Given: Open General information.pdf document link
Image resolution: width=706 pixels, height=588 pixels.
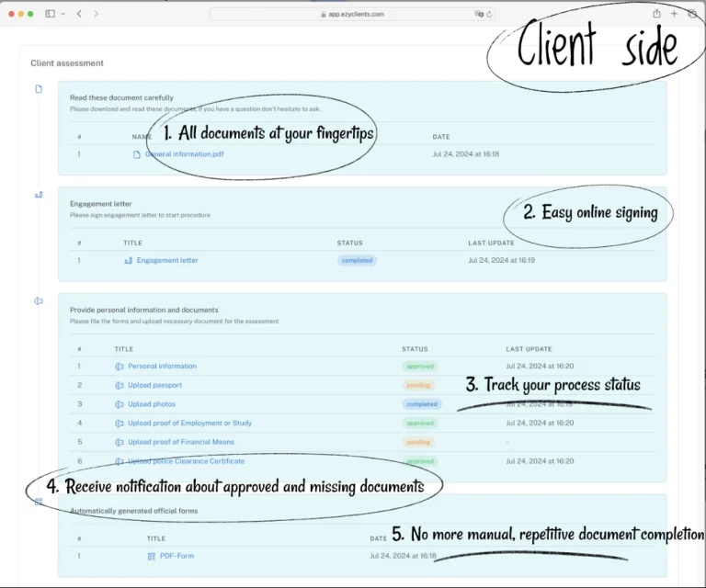Looking at the screenshot, I should pos(184,153).
